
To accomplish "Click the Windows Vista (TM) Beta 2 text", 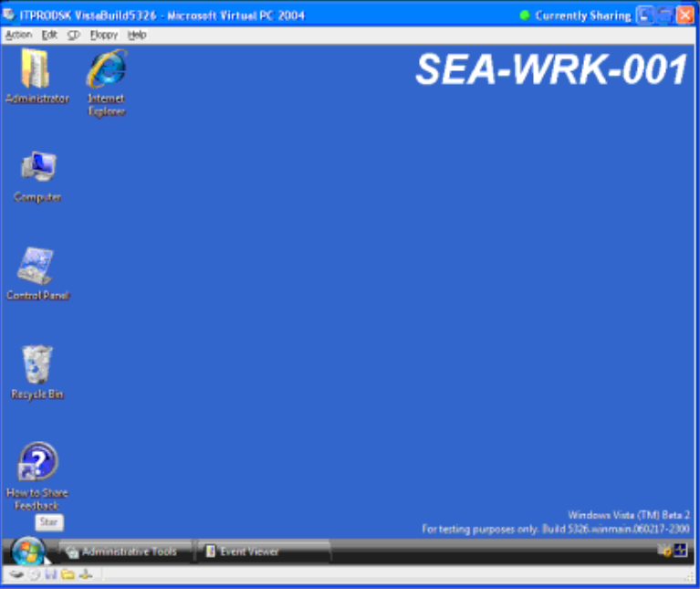I will (629, 515).
